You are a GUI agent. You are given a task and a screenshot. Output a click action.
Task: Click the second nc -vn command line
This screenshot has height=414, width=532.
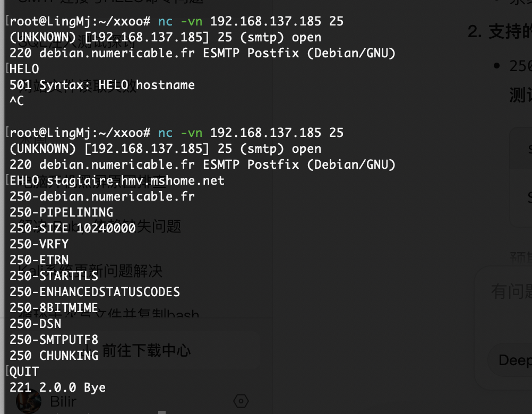[x=176, y=133]
